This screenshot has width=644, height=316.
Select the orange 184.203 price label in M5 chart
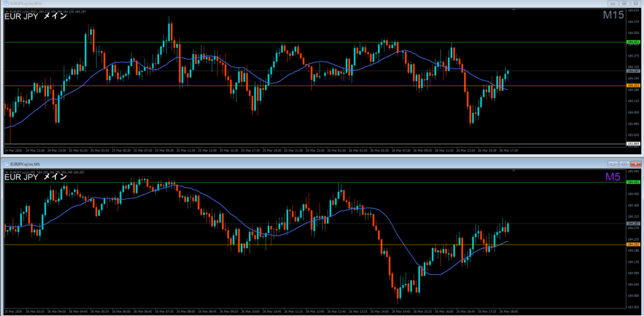point(633,244)
